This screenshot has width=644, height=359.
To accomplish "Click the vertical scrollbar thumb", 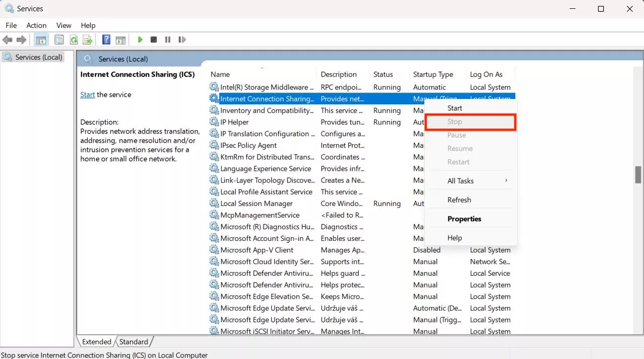I will click(638, 174).
